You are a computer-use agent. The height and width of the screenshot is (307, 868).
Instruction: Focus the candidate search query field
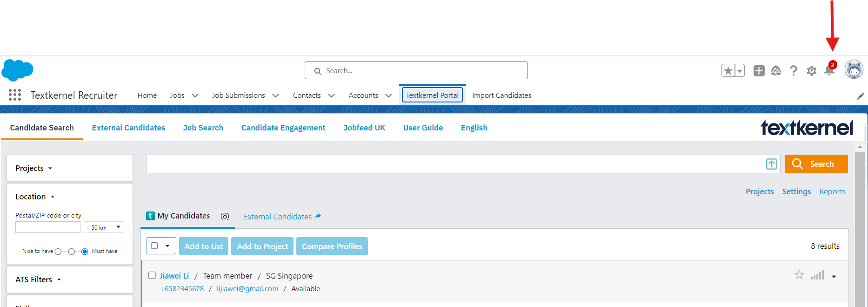pyautogui.click(x=456, y=164)
